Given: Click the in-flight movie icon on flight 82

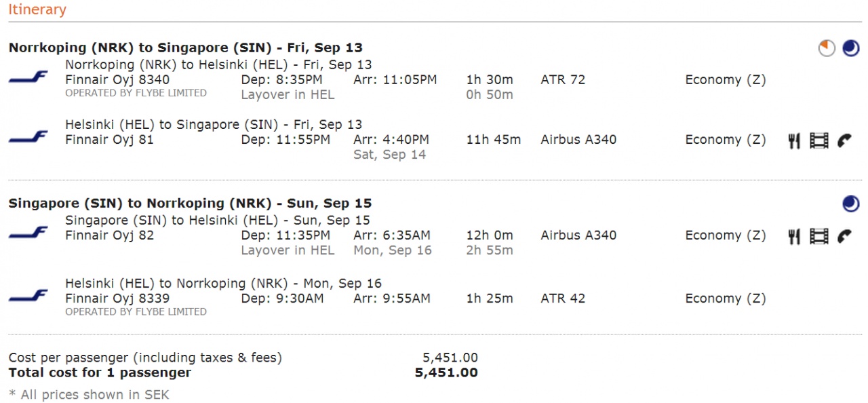Looking at the screenshot, I should click(819, 236).
